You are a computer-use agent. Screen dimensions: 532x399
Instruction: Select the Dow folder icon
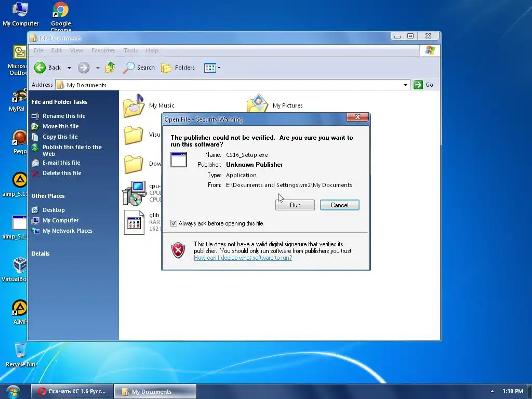coord(134,165)
